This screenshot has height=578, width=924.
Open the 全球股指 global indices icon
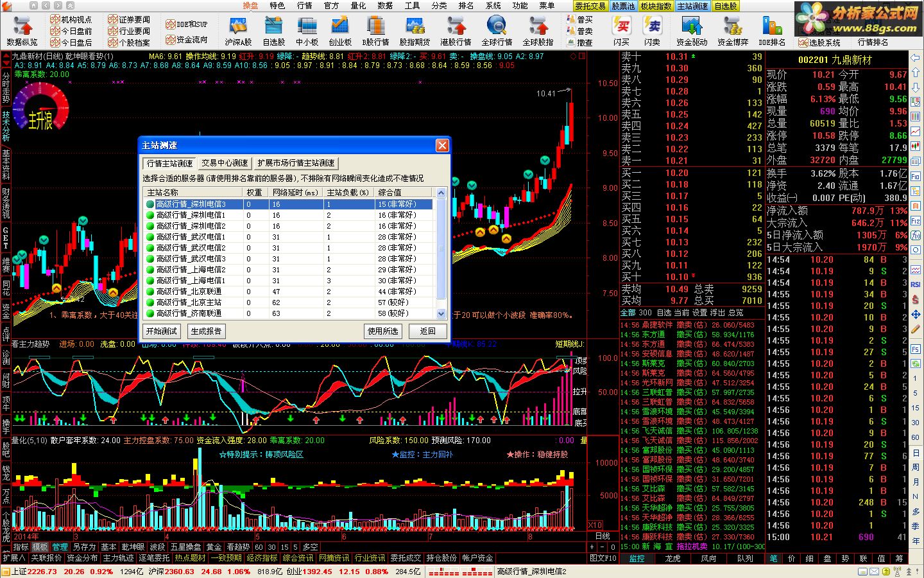pos(538,31)
